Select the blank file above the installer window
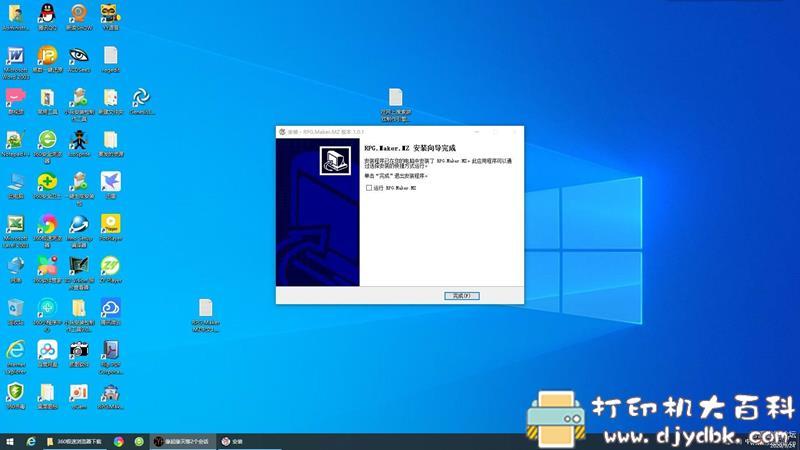 tap(395, 105)
